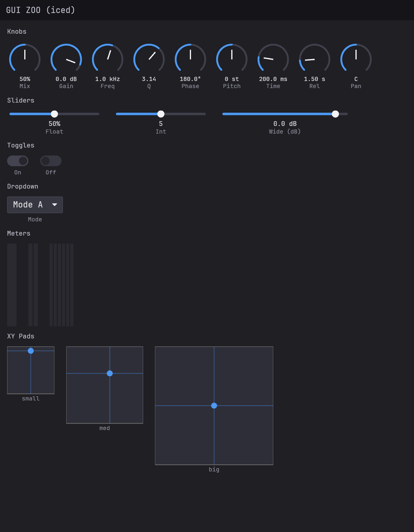Viewport: 414px width, 532px height.
Task: Click the Dropdown section heading
Action: pyautogui.click(x=23, y=186)
